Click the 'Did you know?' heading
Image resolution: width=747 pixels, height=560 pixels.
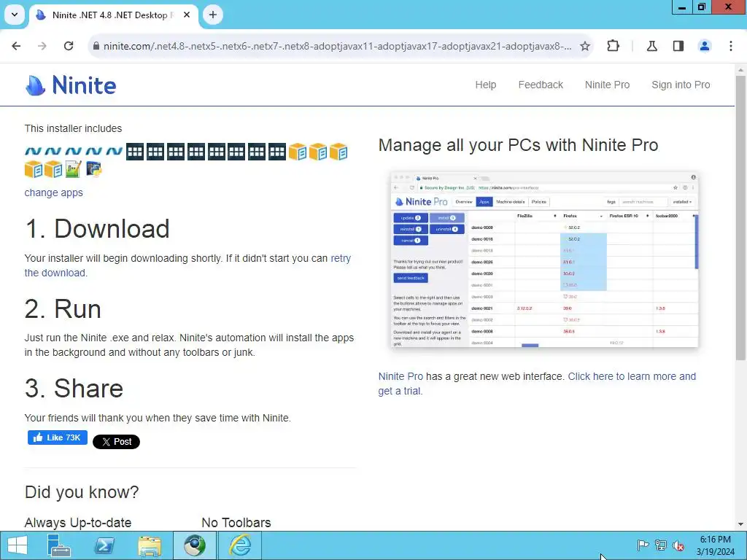82,492
